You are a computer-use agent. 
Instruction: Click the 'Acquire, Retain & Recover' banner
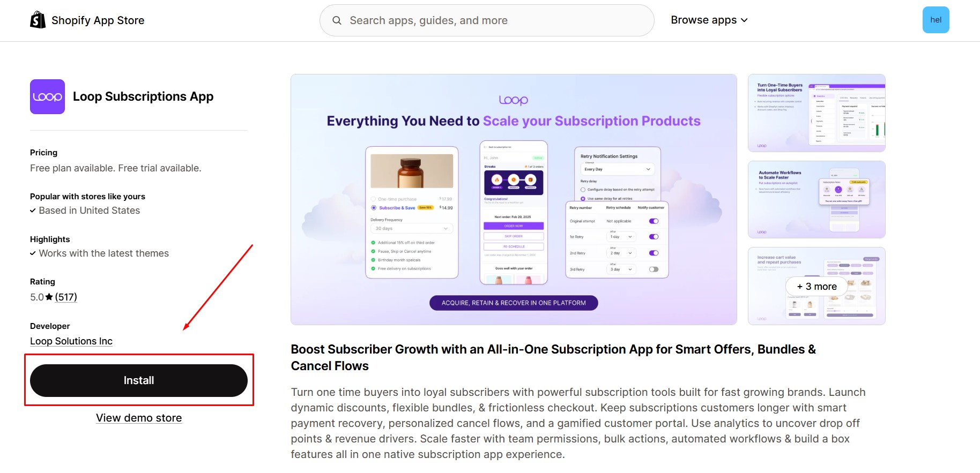(x=514, y=303)
